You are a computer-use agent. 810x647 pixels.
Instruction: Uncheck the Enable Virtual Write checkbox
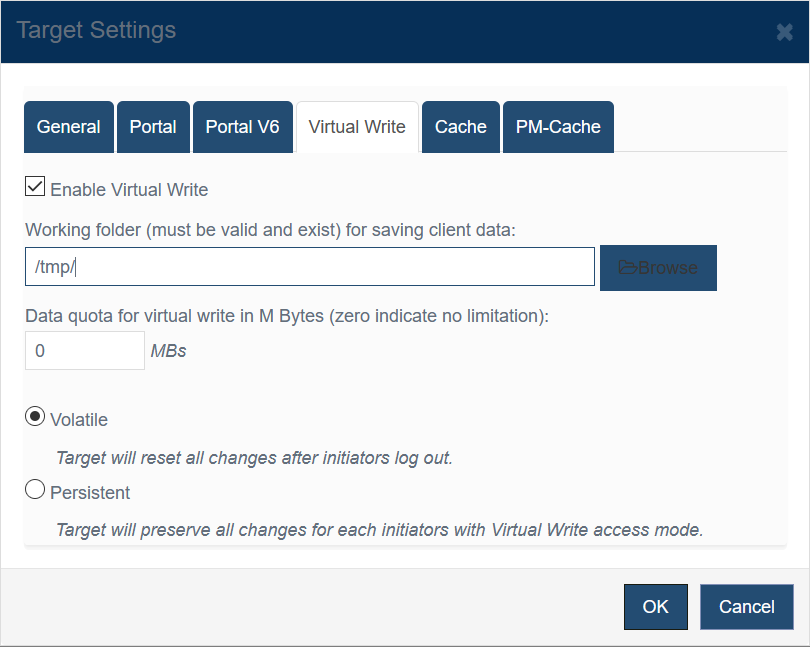pos(35,187)
